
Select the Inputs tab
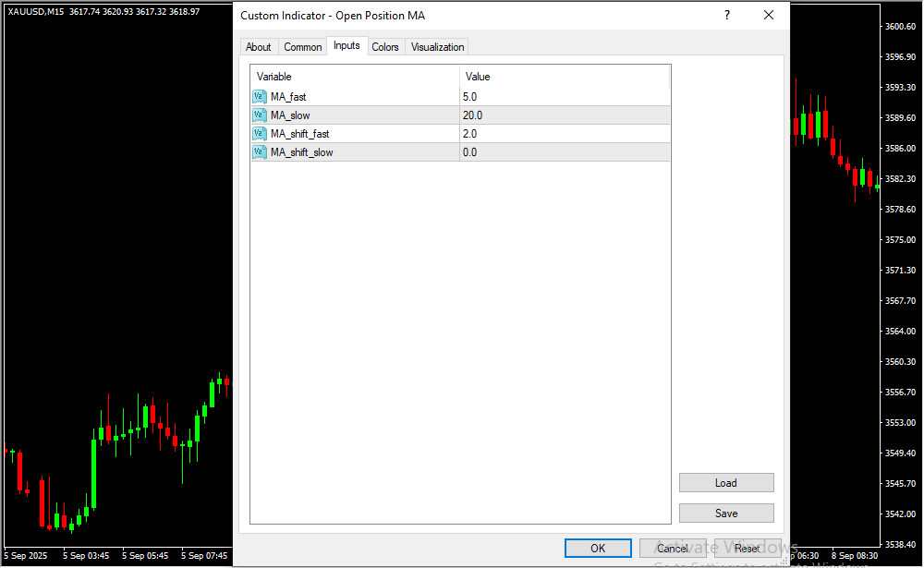coord(346,46)
